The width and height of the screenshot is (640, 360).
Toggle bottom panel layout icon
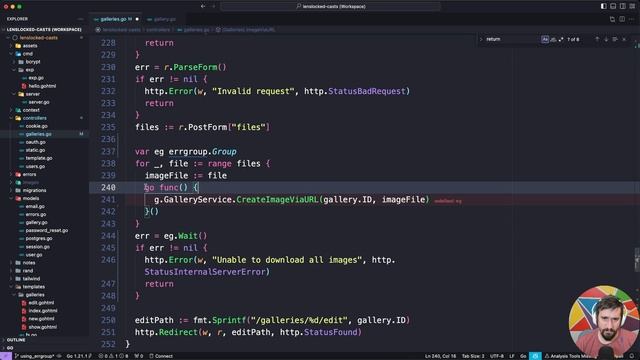(613, 7)
